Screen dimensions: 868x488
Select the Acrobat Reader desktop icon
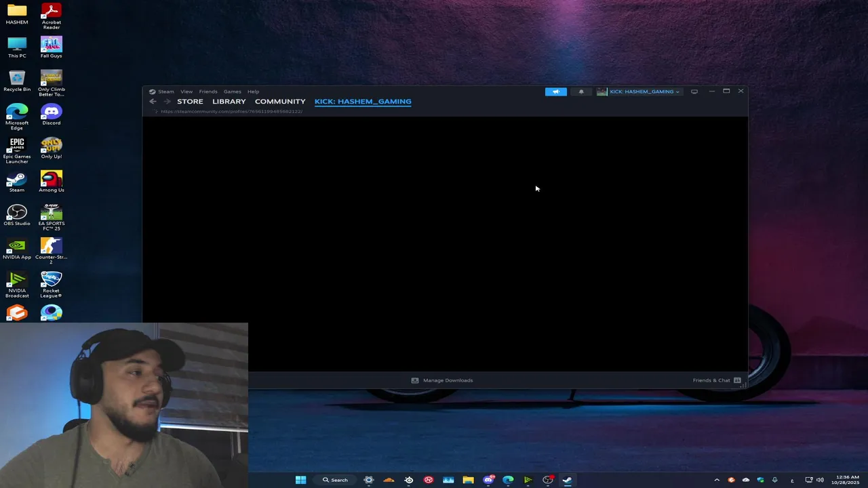pos(51,16)
